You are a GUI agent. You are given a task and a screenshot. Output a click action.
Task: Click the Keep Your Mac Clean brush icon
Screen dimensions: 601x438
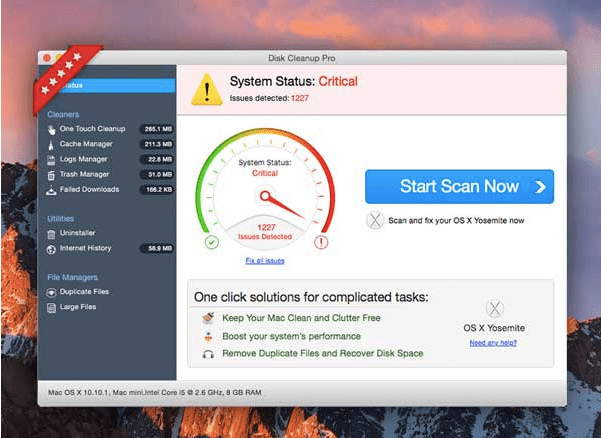[x=208, y=318]
